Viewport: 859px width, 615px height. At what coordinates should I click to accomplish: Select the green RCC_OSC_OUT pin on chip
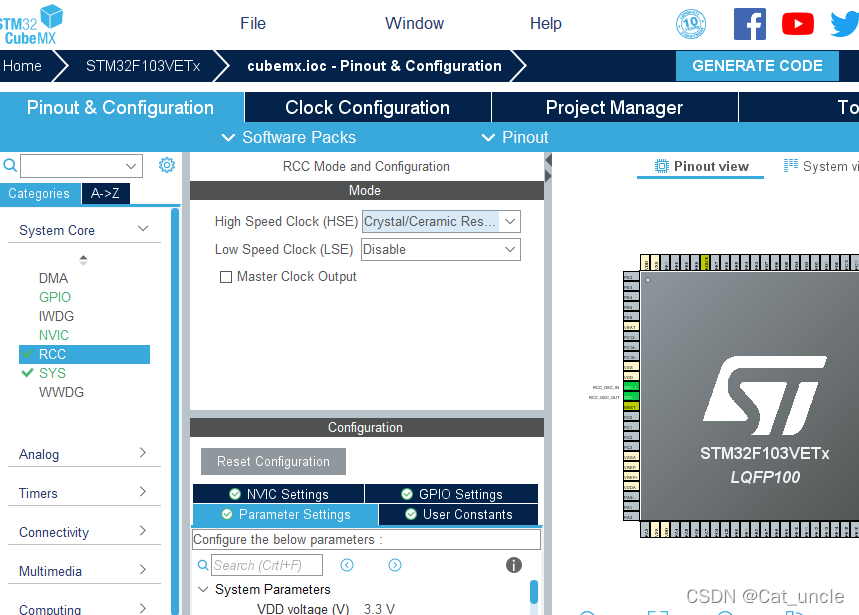coord(631,397)
